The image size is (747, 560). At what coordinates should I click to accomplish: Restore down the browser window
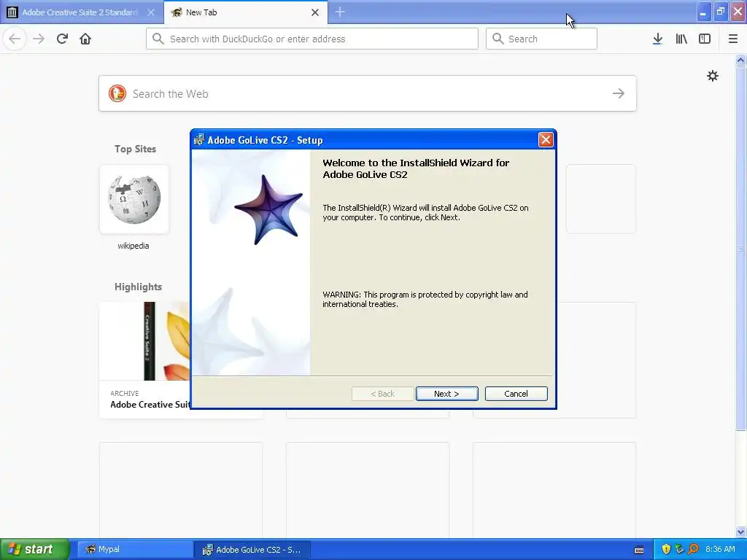[720, 12]
